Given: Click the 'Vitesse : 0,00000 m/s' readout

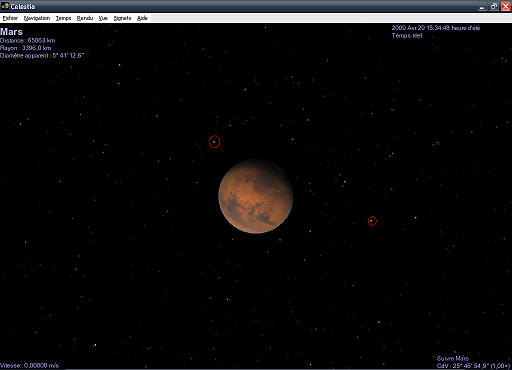Looking at the screenshot, I should click(x=29, y=366).
